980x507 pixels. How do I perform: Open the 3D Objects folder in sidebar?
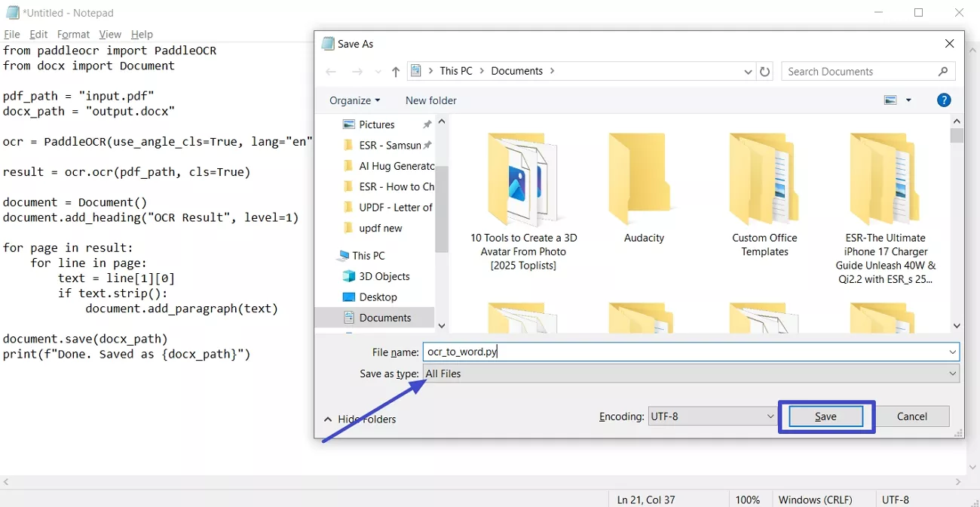[384, 276]
